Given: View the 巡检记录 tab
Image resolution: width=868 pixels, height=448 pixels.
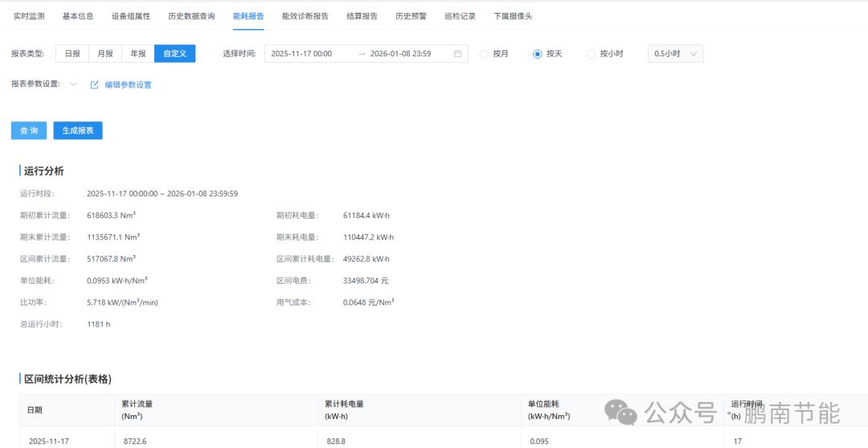Looking at the screenshot, I should point(460,16).
